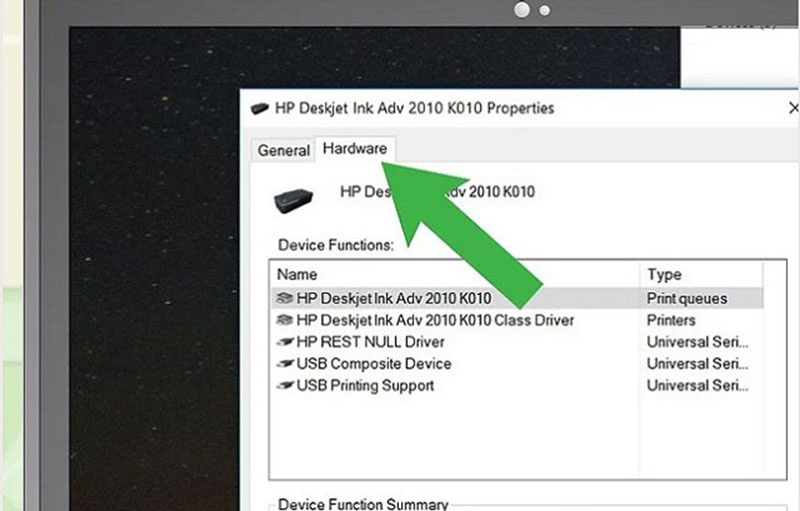Select USB Composite Device row

click(x=517, y=364)
